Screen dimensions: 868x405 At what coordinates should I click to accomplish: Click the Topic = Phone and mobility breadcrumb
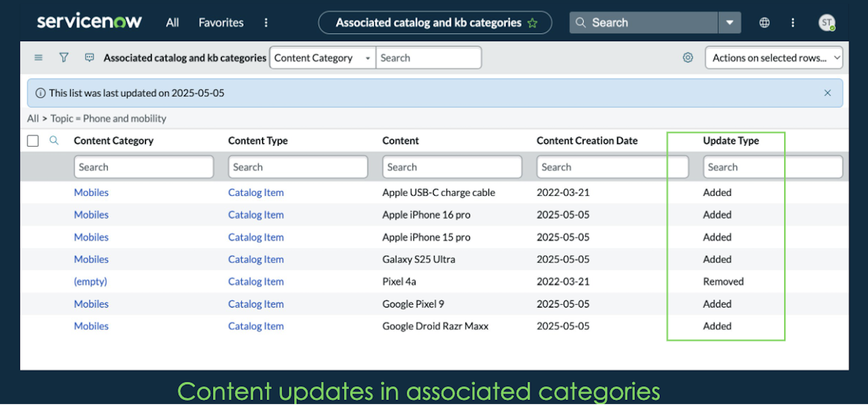[x=108, y=119]
